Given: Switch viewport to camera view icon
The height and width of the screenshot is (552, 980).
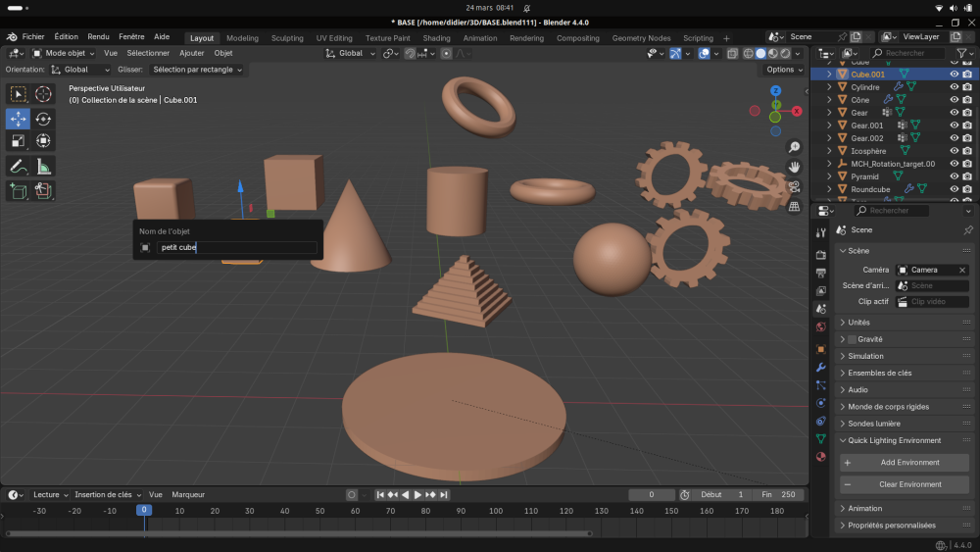Looking at the screenshot, I should [794, 186].
